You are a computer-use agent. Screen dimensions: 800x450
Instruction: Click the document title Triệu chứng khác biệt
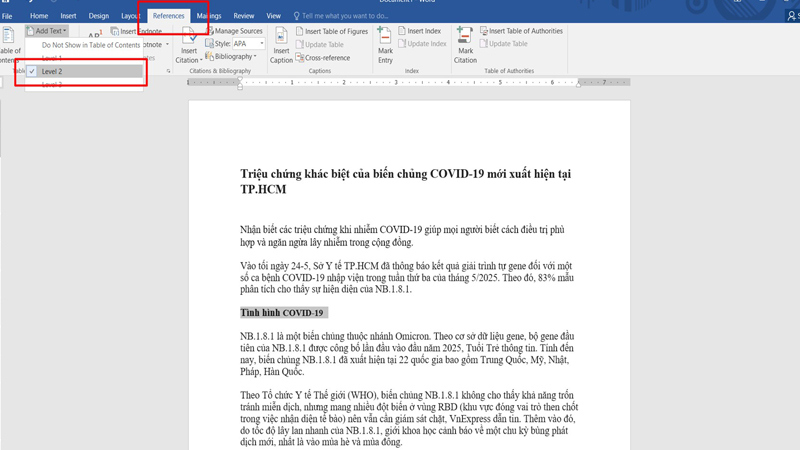[406, 181]
